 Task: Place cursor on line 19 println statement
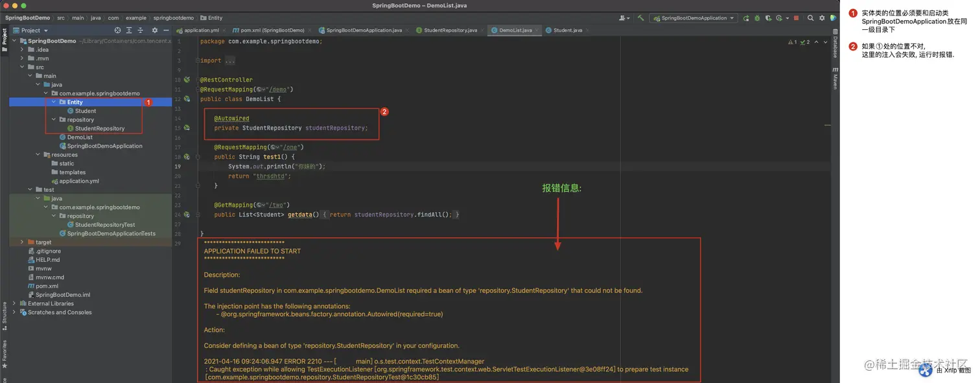click(277, 167)
